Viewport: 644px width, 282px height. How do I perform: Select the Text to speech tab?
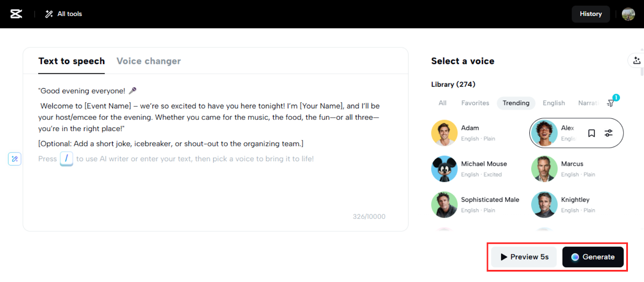click(x=72, y=61)
